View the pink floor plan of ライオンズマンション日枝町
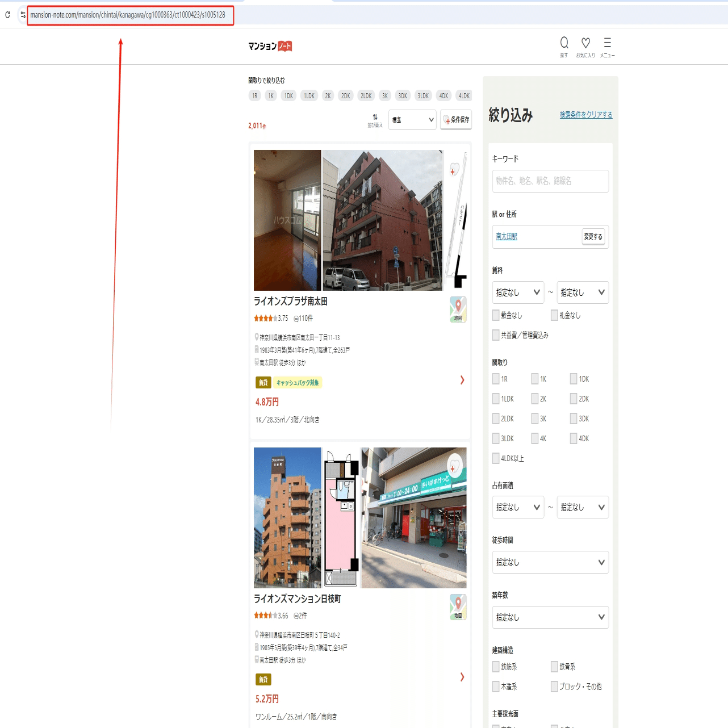 coord(341,518)
